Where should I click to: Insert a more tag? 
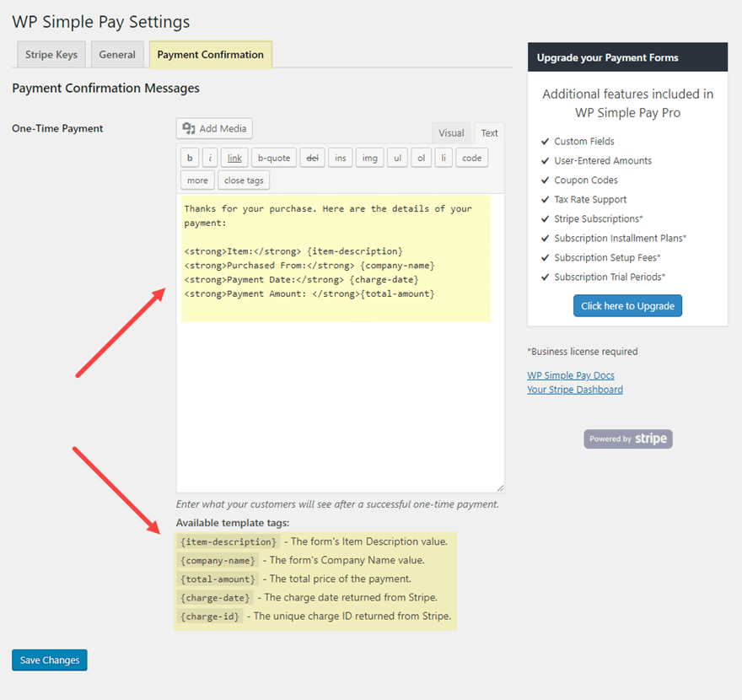coord(197,180)
